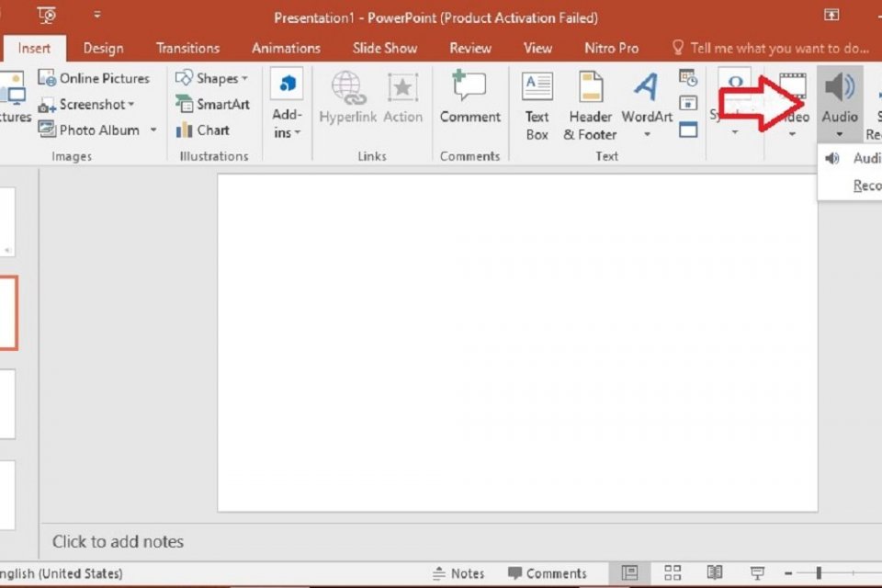
Task: Select Record entry in Audio dropdown
Action: [x=866, y=185]
